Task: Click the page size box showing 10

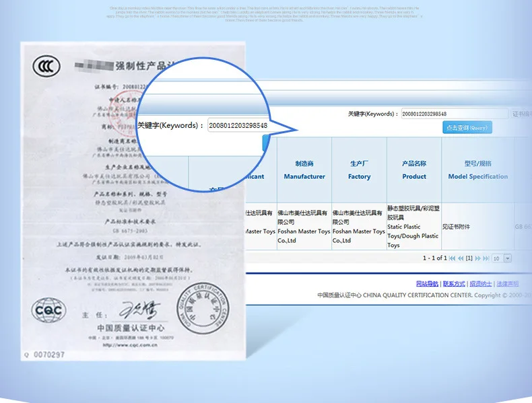Action: click(498, 258)
